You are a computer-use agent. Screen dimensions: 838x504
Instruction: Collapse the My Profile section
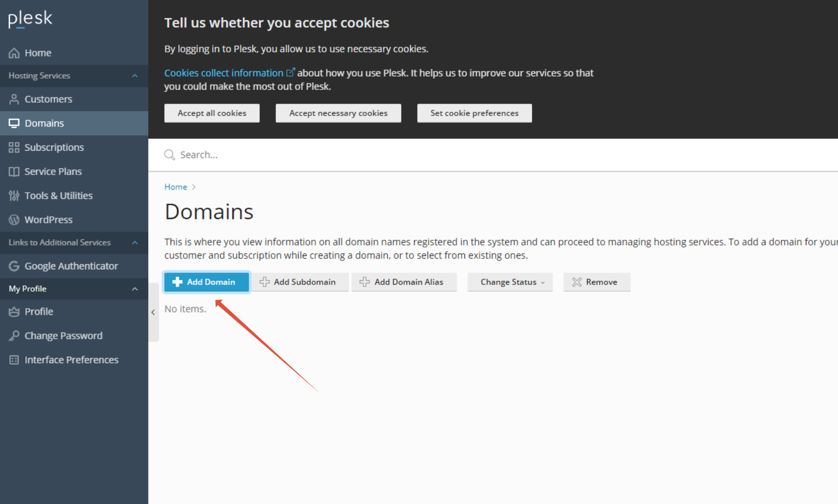tap(135, 289)
